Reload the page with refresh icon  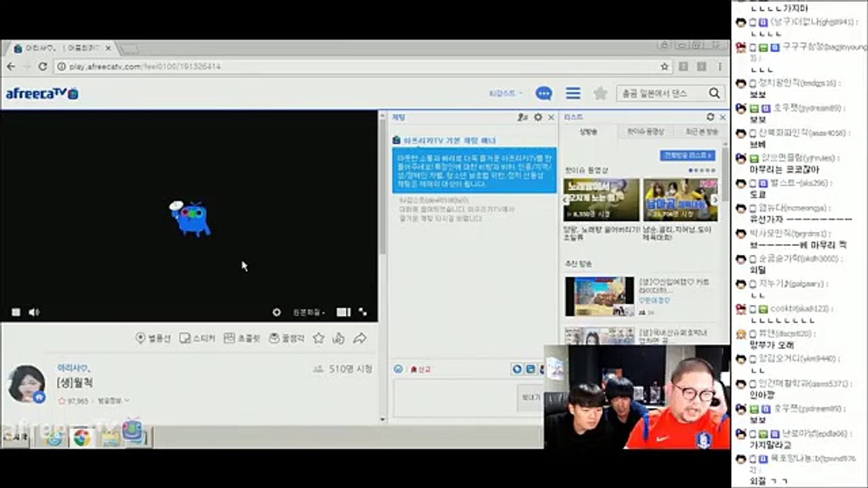click(x=42, y=66)
